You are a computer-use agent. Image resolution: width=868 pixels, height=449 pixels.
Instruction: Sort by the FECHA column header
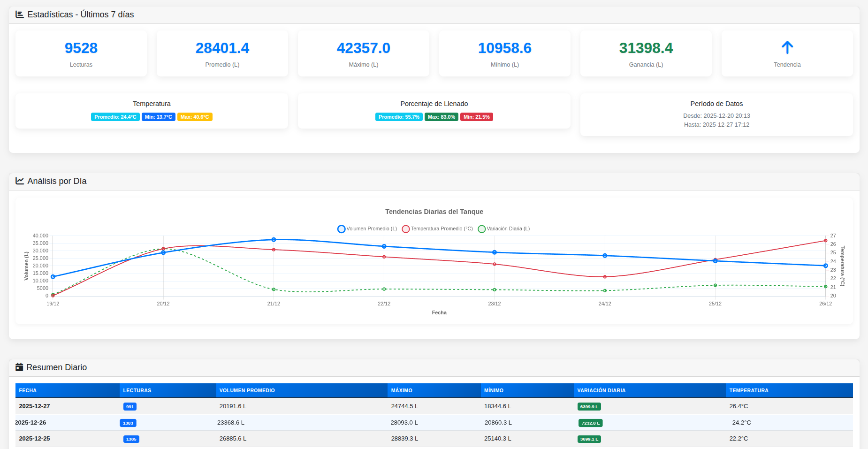[x=28, y=390]
